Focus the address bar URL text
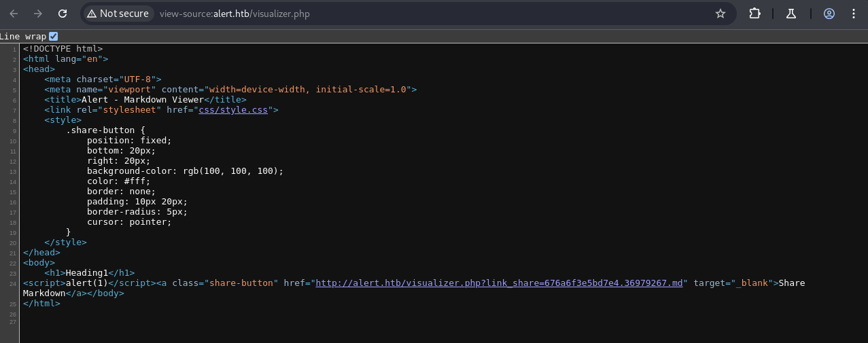This screenshot has height=343, width=868. [x=235, y=14]
